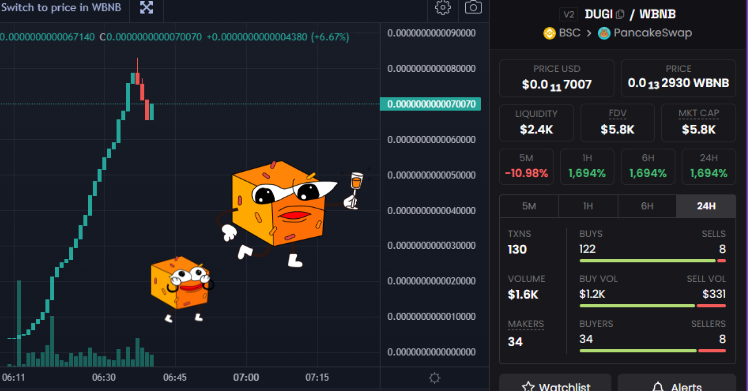Click the VOLUME value $1.6K

point(523,295)
